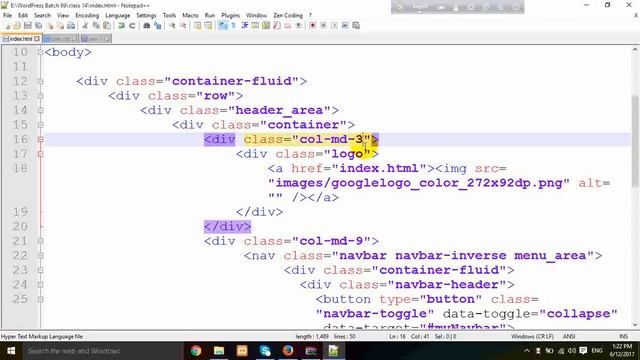
Task: Collapse the body fold on line 10
Action: (x=40, y=52)
